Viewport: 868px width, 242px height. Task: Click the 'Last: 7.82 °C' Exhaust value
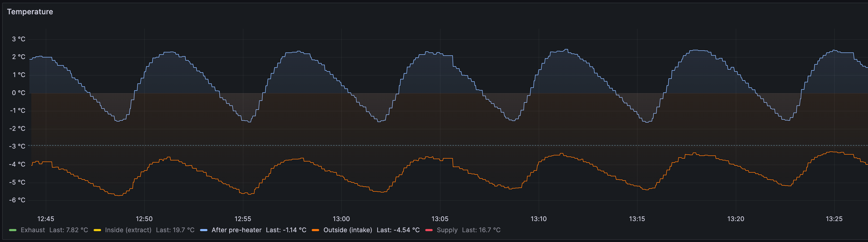(x=68, y=230)
